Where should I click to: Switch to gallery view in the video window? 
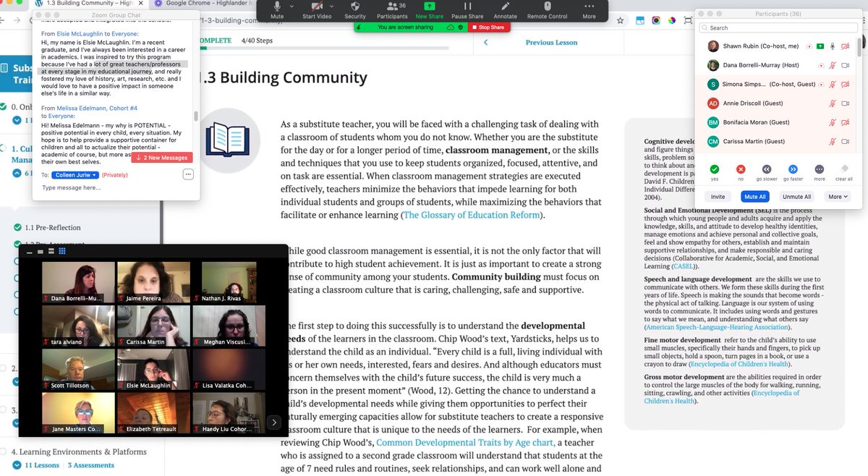pos(62,251)
